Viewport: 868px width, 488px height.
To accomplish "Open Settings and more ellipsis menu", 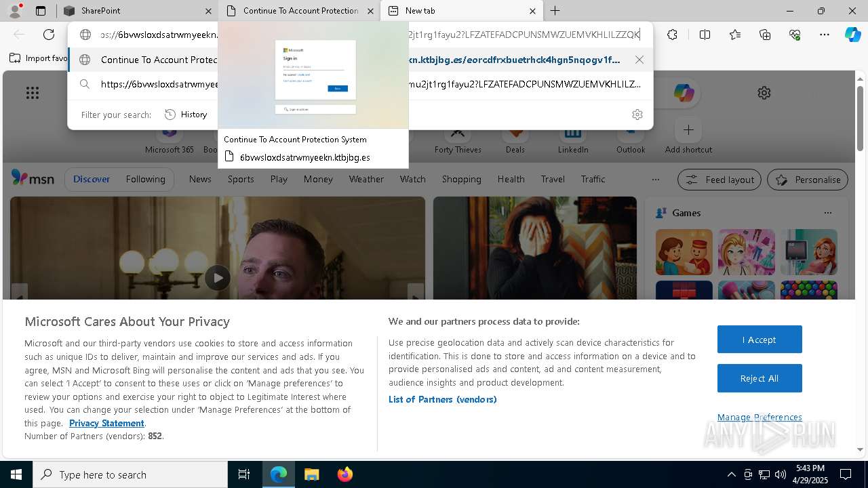I will coord(825,35).
